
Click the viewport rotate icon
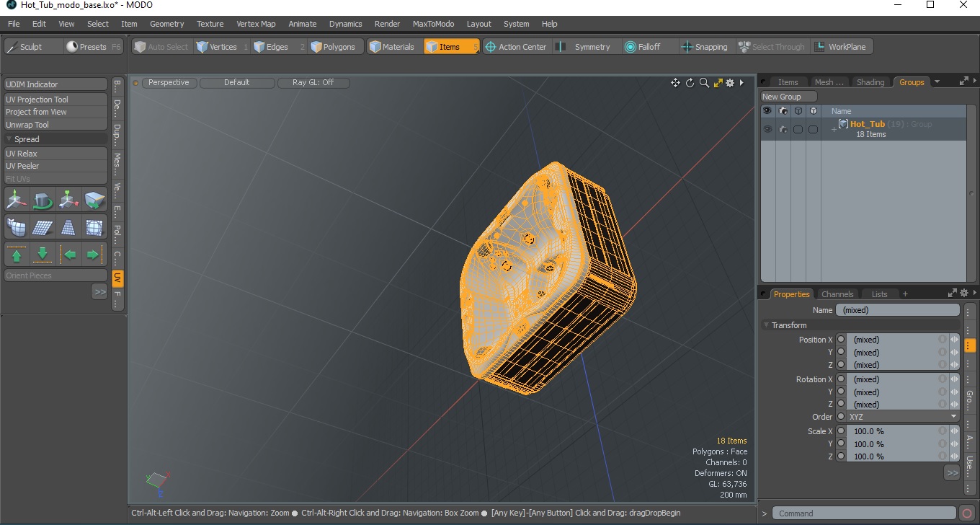point(690,83)
